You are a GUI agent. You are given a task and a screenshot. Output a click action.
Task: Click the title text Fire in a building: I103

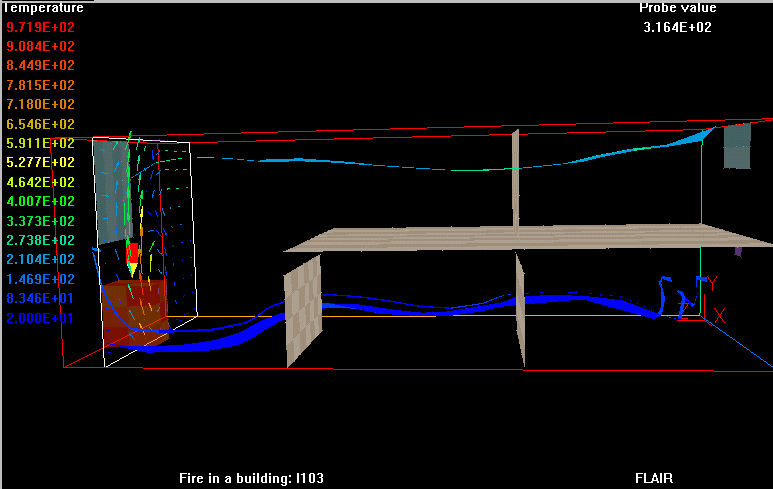coord(251,478)
